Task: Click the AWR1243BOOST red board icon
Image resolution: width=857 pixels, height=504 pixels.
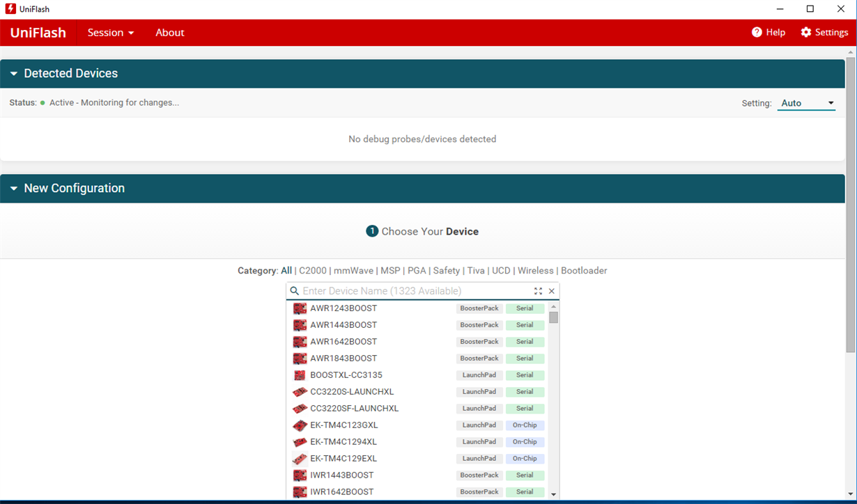Action: point(300,308)
